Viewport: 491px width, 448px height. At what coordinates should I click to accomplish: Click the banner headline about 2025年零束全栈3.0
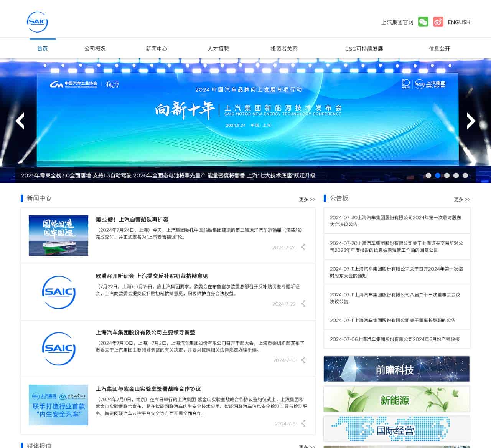168,175
